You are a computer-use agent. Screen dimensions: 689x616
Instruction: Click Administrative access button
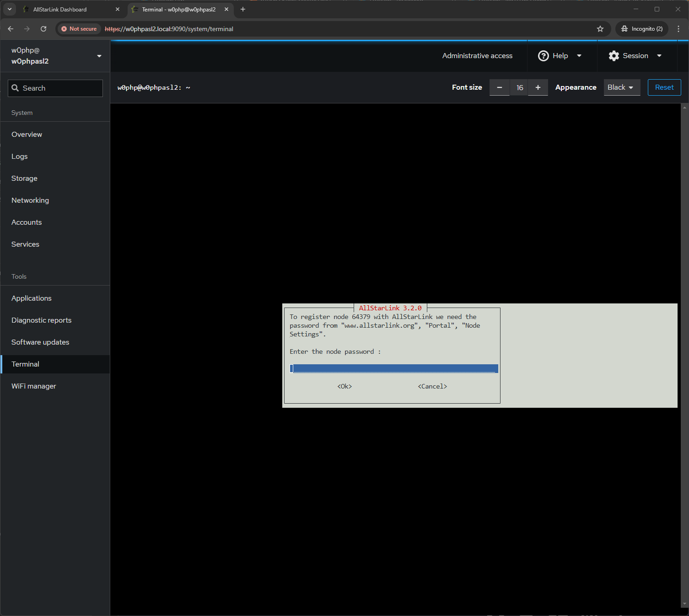[x=477, y=56]
